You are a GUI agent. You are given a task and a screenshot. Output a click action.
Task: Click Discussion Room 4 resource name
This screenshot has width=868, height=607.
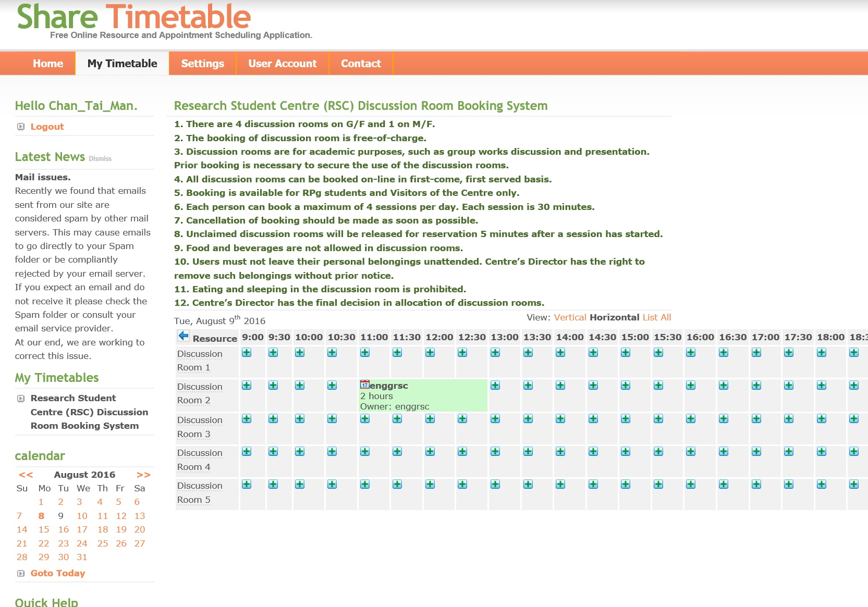200,460
